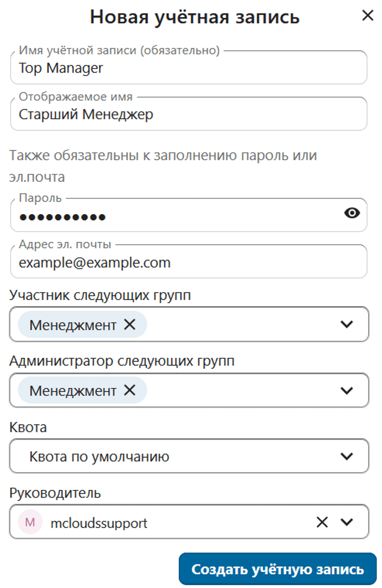Open the Квота dropdown
The height and width of the screenshot is (588, 382).
346,456
